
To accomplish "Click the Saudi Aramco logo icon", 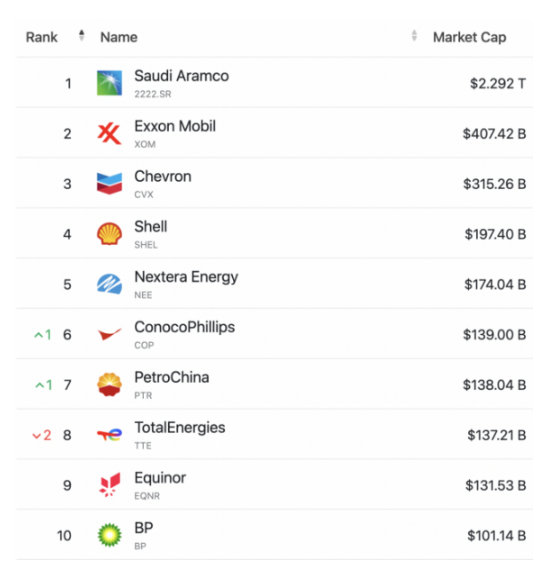I will (x=109, y=83).
